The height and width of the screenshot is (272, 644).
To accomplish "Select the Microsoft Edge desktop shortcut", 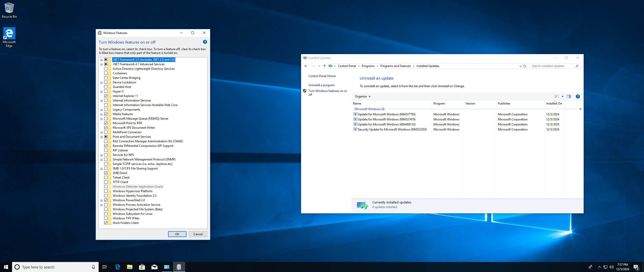I will pos(9,37).
